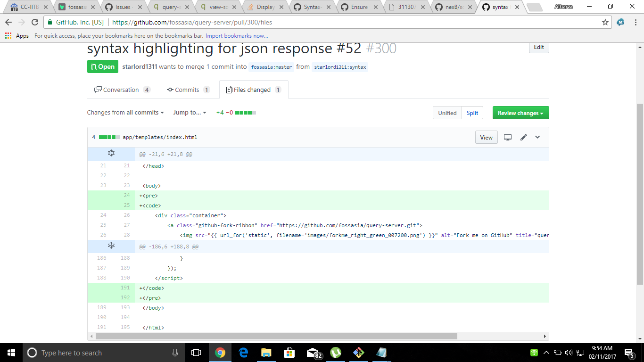Collapse index.html file diff with chevron
The height and width of the screenshot is (362, 644).
click(x=537, y=137)
